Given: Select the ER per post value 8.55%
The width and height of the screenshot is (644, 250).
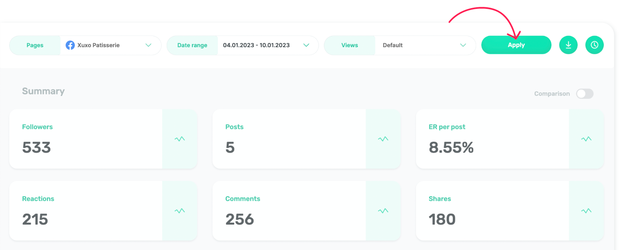Looking at the screenshot, I should point(451,148).
